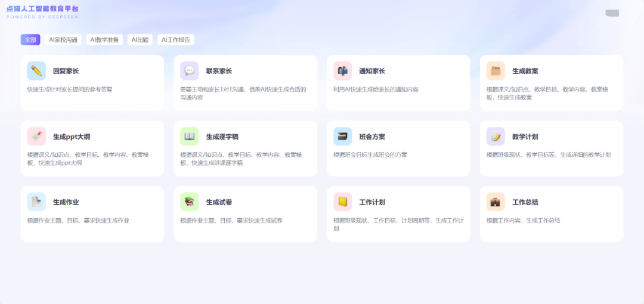
Task: Click description text 根据工作内容，生成工作总结
Action: [524, 220]
